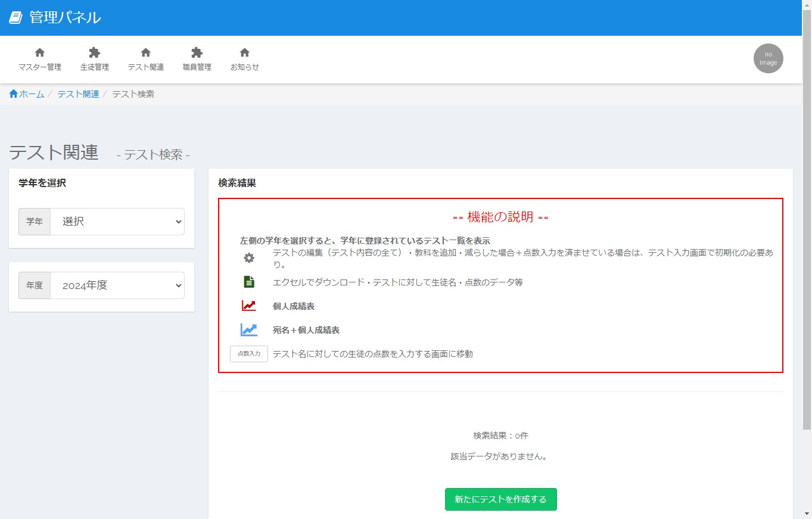Click the page's vertical scrollbar

(x=807, y=238)
